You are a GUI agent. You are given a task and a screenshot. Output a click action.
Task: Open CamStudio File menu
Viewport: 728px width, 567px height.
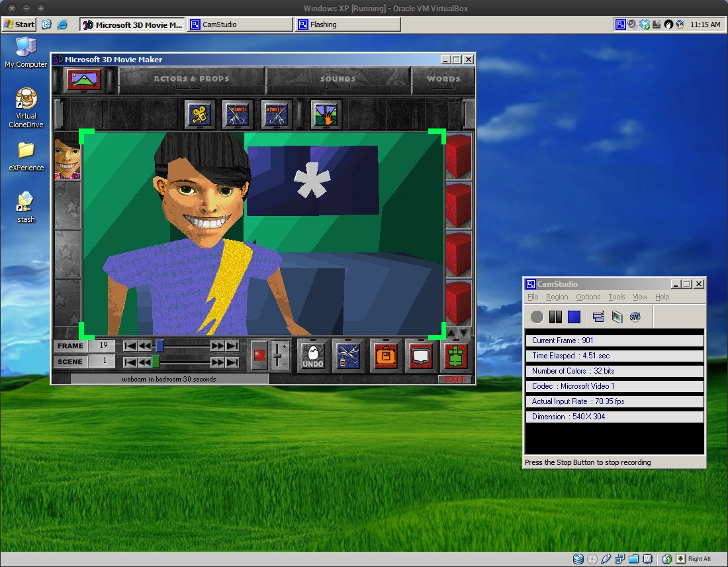[533, 297]
